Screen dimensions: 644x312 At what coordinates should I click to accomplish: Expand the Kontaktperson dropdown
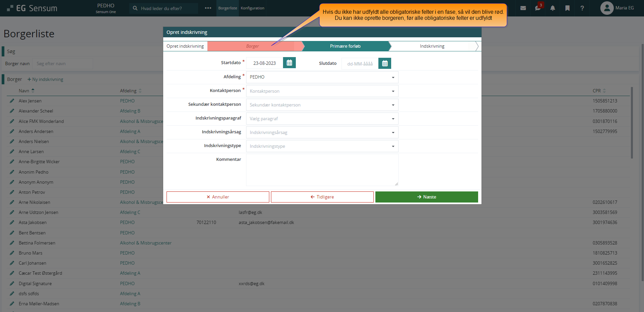click(322, 91)
